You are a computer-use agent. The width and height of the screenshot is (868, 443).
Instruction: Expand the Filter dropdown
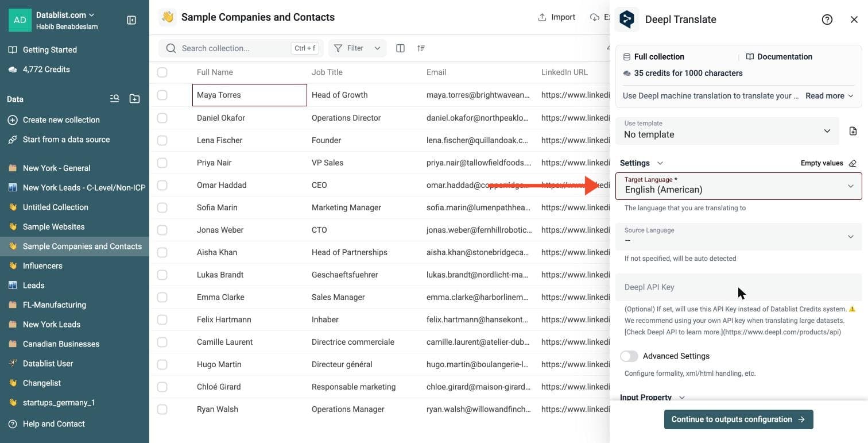pyautogui.click(x=357, y=48)
